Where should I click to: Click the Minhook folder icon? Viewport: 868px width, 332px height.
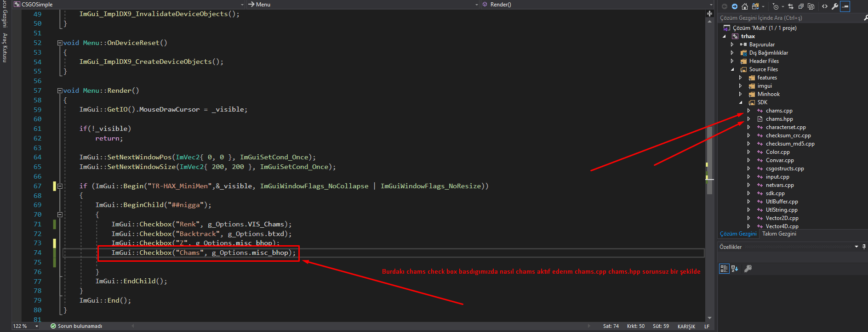pyautogui.click(x=752, y=94)
